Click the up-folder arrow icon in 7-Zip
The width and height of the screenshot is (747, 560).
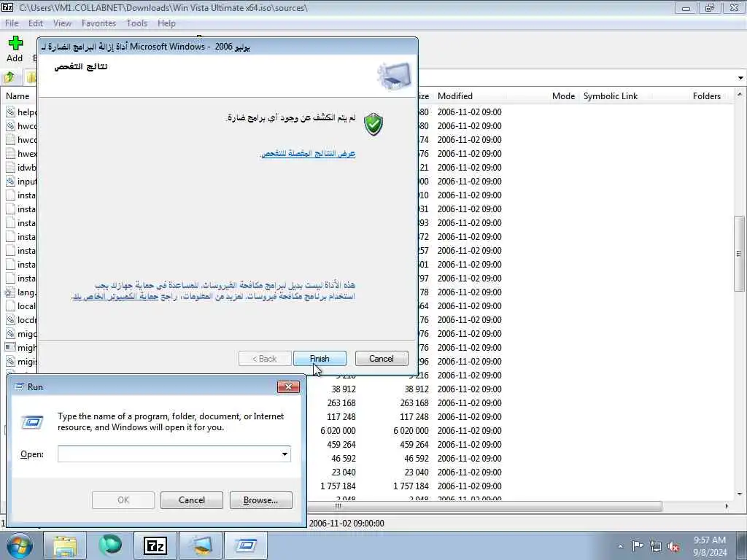click(9, 77)
